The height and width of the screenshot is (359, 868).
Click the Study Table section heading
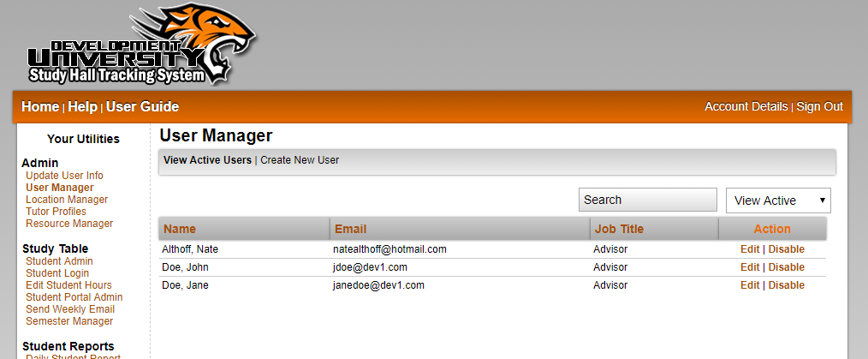click(56, 248)
